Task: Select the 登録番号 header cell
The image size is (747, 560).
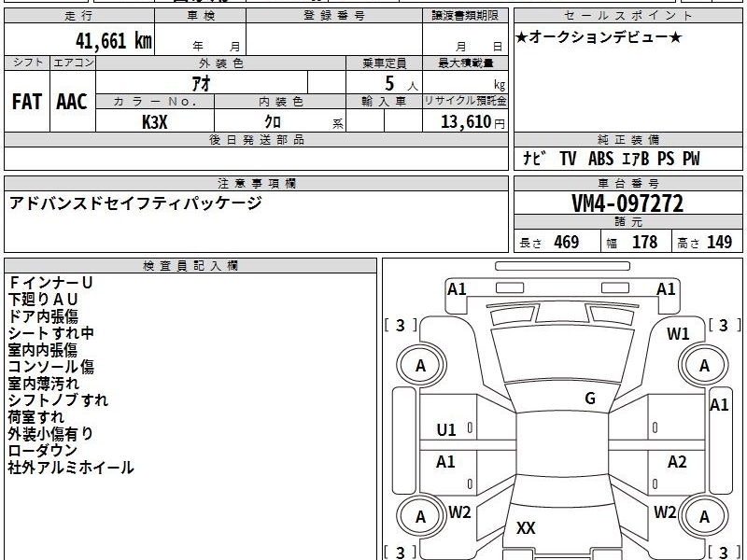Action: click(334, 15)
